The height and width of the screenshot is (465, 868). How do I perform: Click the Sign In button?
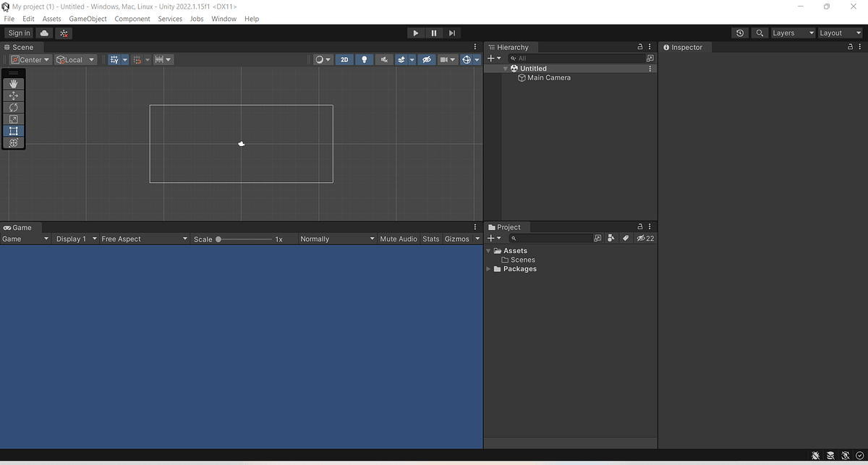pyautogui.click(x=18, y=33)
